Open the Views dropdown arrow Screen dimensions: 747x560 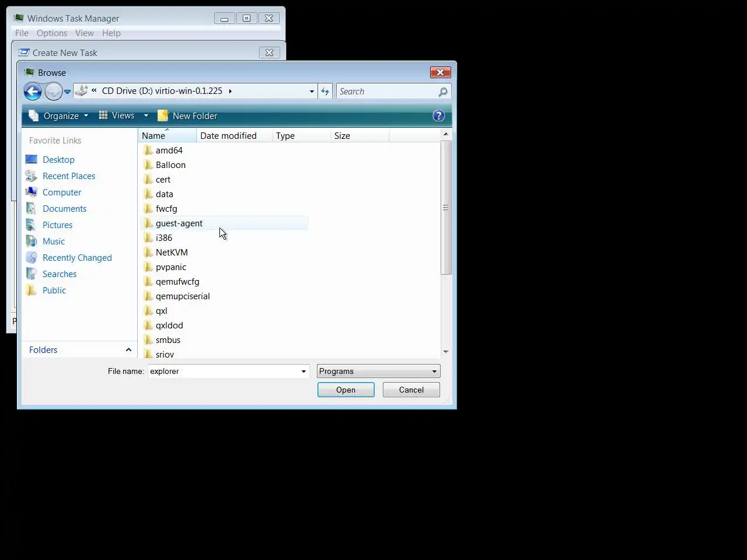[x=146, y=116]
